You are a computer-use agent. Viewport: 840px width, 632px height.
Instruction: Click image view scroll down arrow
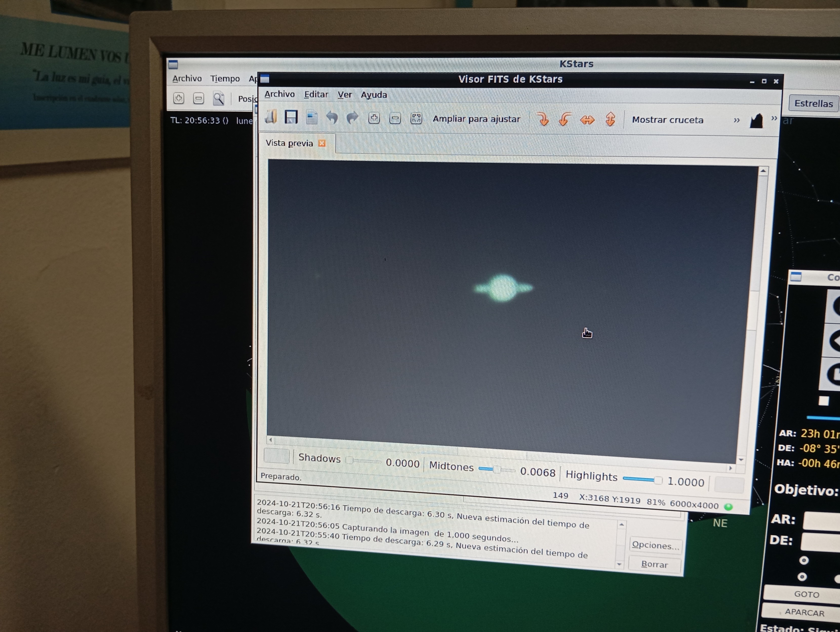pyautogui.click(x=741, y=460)
